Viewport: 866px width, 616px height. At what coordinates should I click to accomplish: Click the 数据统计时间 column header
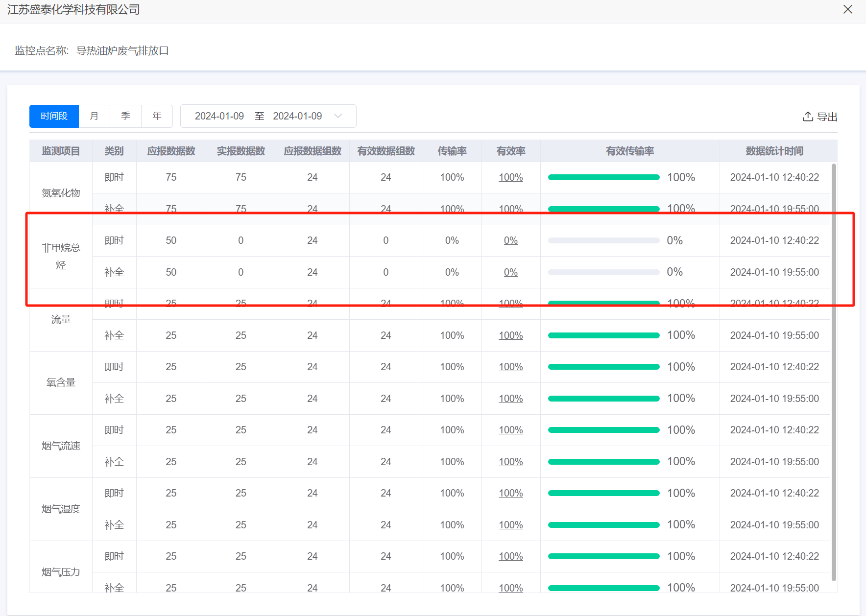click(x=774, y=151)
